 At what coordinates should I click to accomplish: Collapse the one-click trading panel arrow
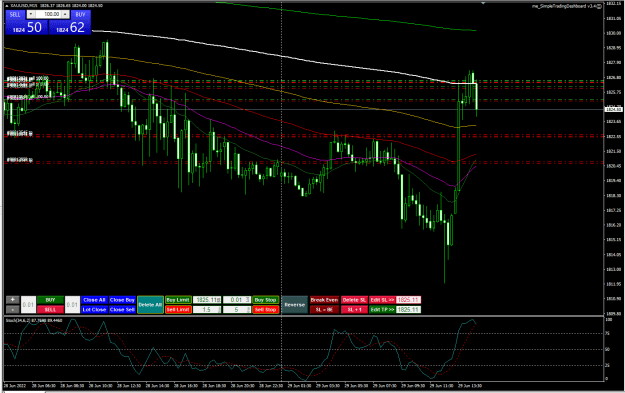coord(7,6)
